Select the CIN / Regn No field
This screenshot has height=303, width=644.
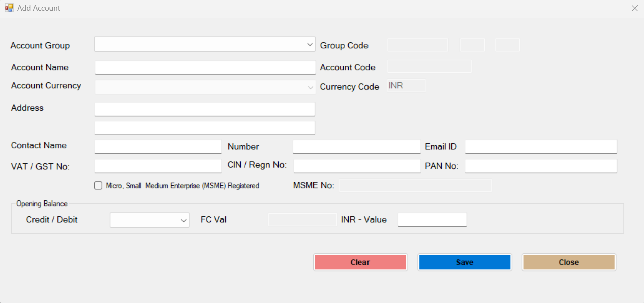(x=356, y=166)
